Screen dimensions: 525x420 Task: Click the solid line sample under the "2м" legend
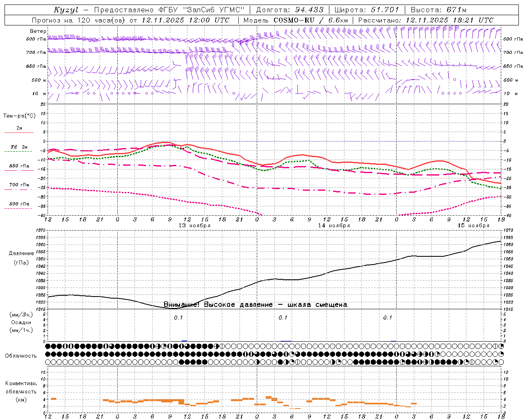(19, 132)
